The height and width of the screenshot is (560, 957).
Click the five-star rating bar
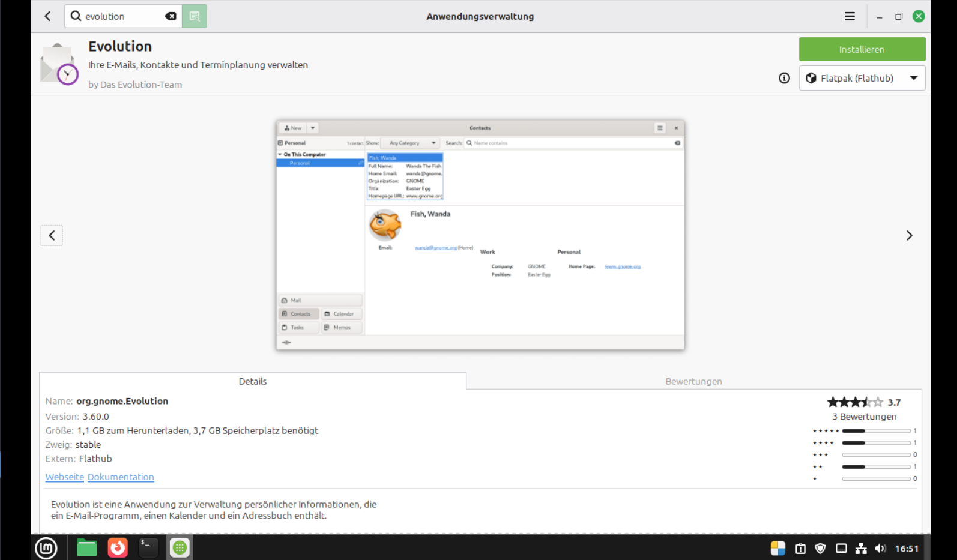[876, 431]
